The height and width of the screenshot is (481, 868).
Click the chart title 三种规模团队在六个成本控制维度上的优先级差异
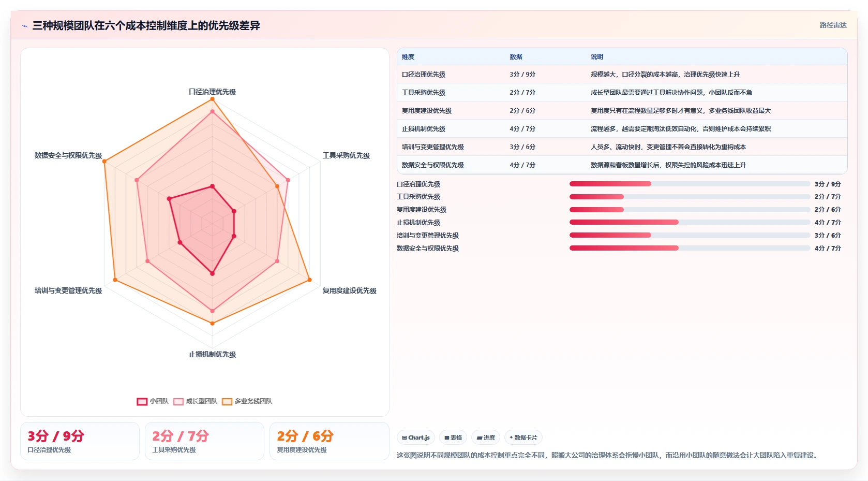click(146, 26)
